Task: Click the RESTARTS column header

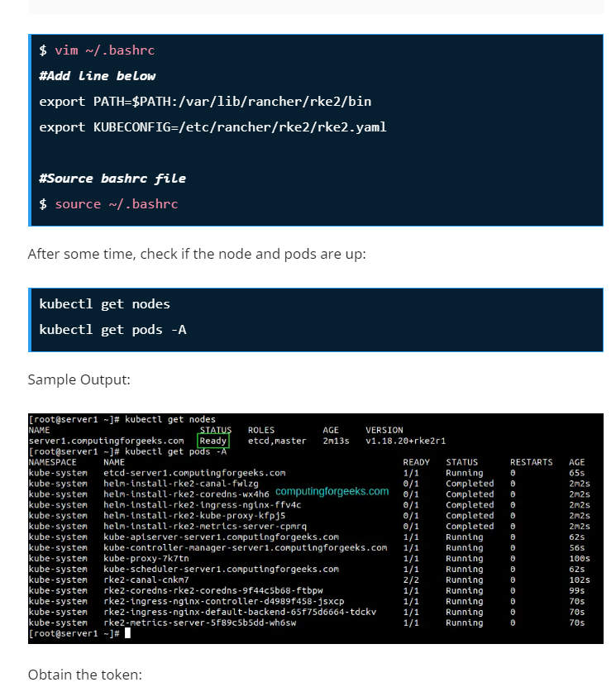Action: pyautogui.click(x=531, y=462)
